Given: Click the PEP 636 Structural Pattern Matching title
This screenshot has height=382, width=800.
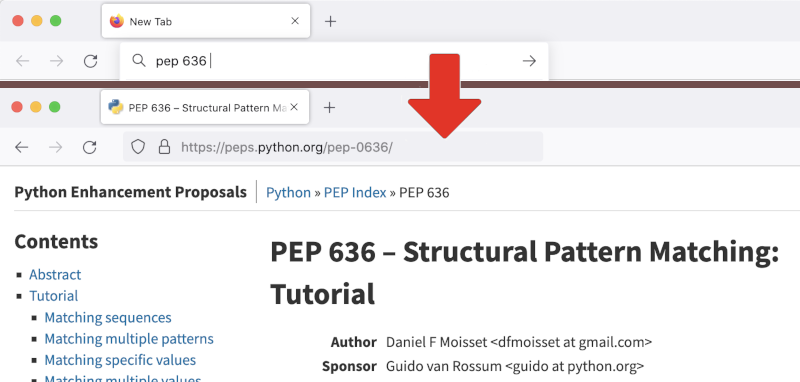Looking at the screenshot, I should 524,273.
